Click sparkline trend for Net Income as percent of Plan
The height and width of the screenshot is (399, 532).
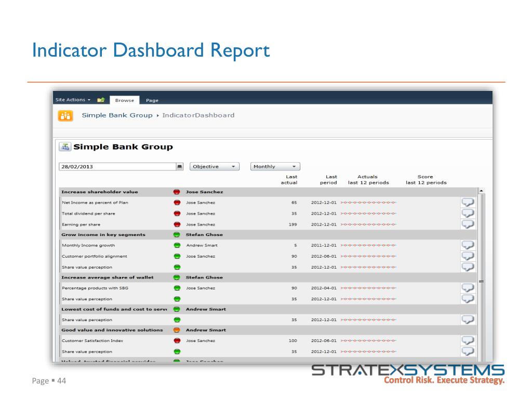368,203
